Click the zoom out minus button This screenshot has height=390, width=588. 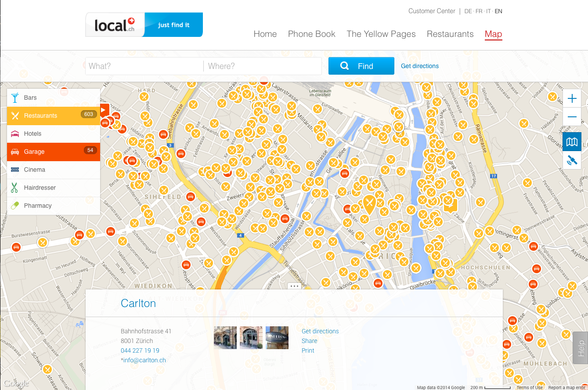572,117
